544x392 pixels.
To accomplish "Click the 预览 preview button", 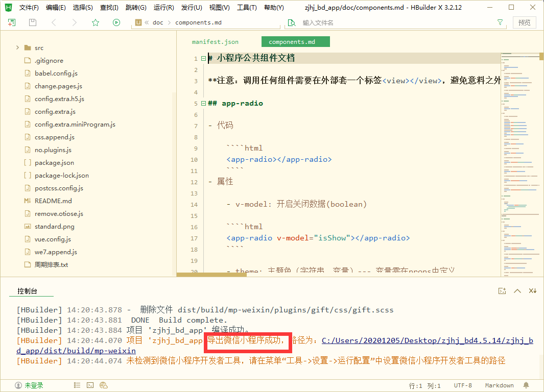I will pos(524,22).
